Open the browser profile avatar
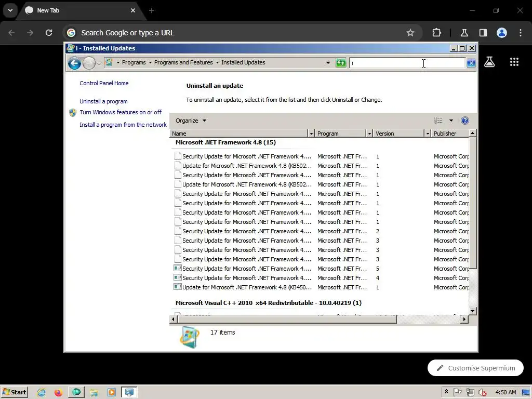This screenshot has width=532, height=399. pyautogui.click(x=502, y=33)
